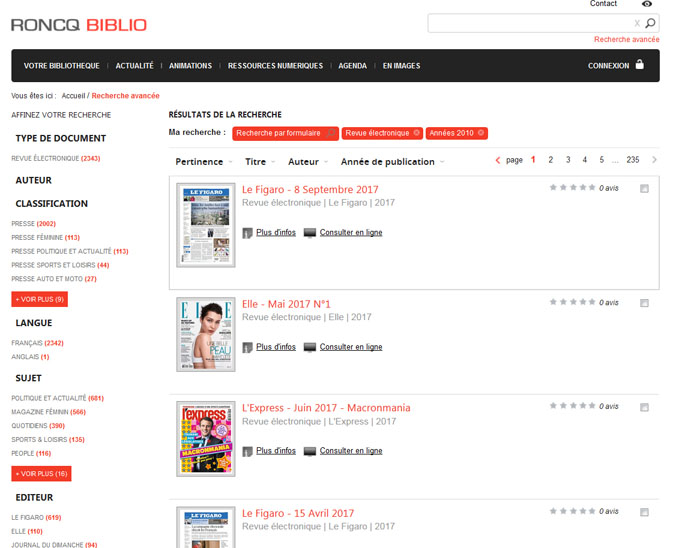This screenshot has width=688, height=548.
Task: Open the Année de publication sort dropdown
Action: coord(392,162)
